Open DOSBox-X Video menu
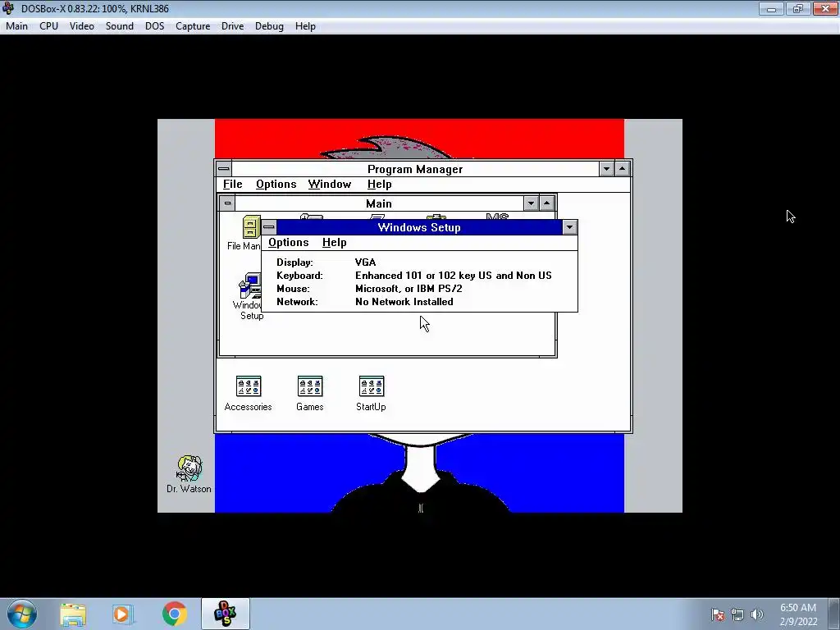The height and width of the screenshot is (630, 840). [x=81, y=26]
